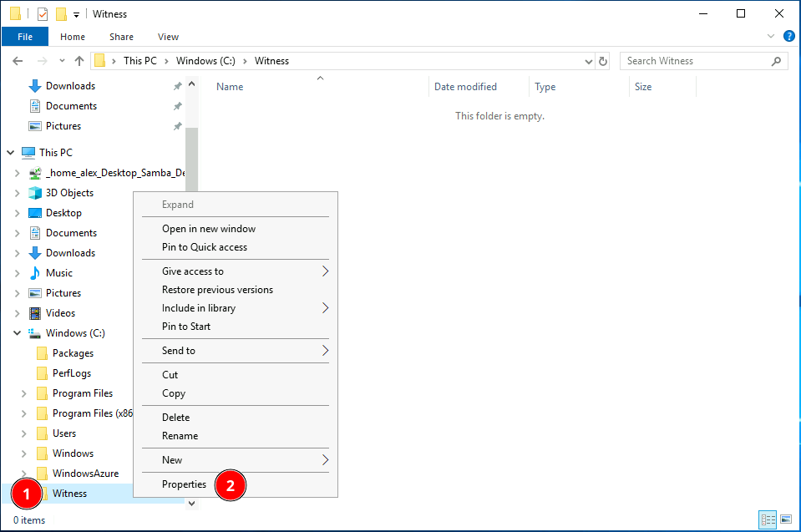Sort by the Date modified column header
Image resolution: width=801 pixels, height=532 pixels.
tap(465, 87)
